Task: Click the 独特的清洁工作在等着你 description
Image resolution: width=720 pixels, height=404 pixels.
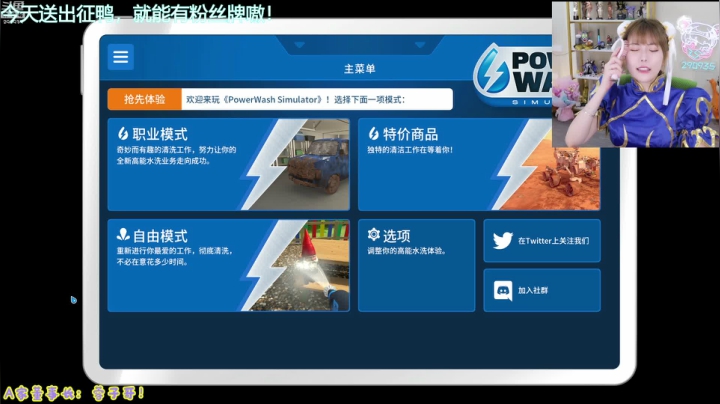Action: tap(410, 150)
